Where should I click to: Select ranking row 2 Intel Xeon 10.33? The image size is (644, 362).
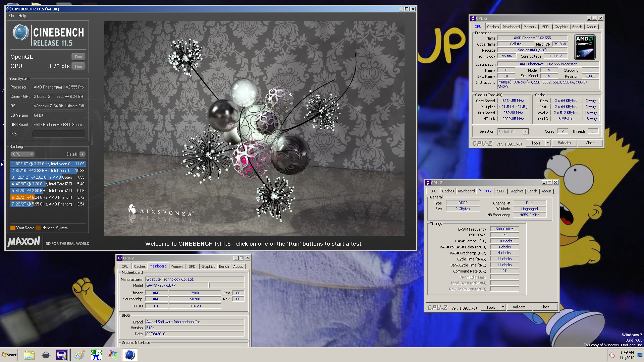pyautogui.click(x=48, y=171)
